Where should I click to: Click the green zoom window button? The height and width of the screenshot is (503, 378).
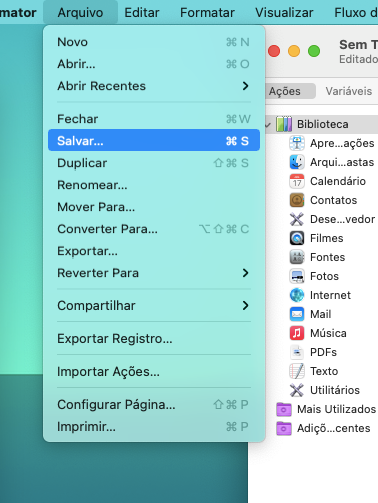[314, 51]
